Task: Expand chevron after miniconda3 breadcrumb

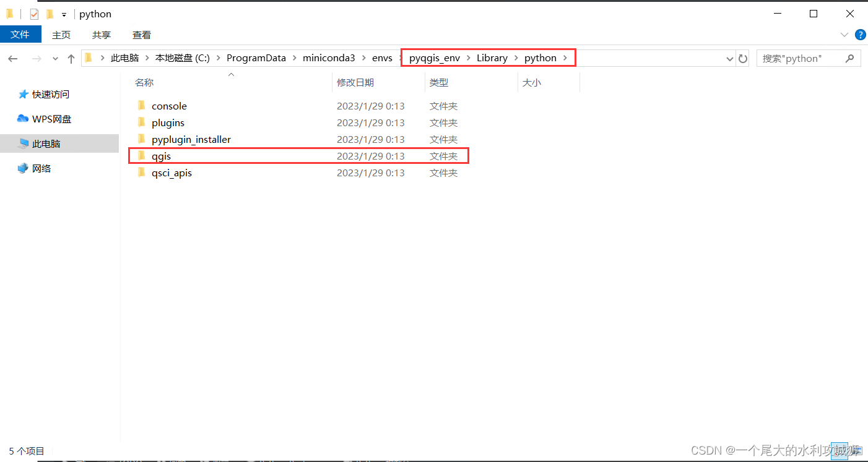Action: pyautogui.click(x=363, y=58)
